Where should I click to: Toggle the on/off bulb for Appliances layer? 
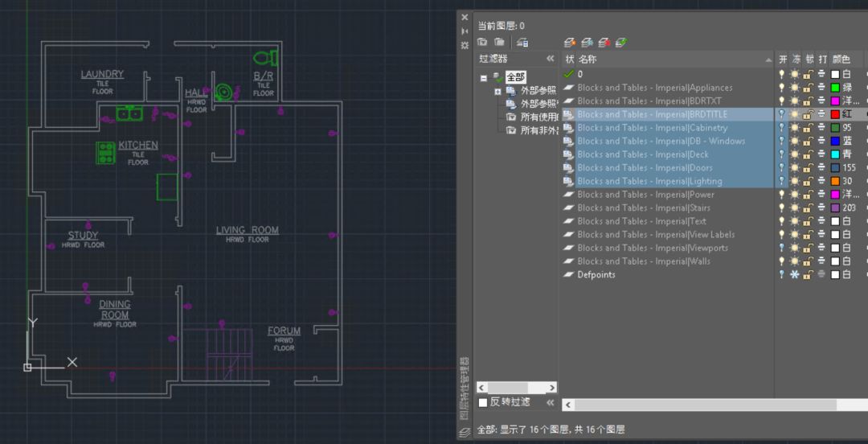[x=782, y=88]
